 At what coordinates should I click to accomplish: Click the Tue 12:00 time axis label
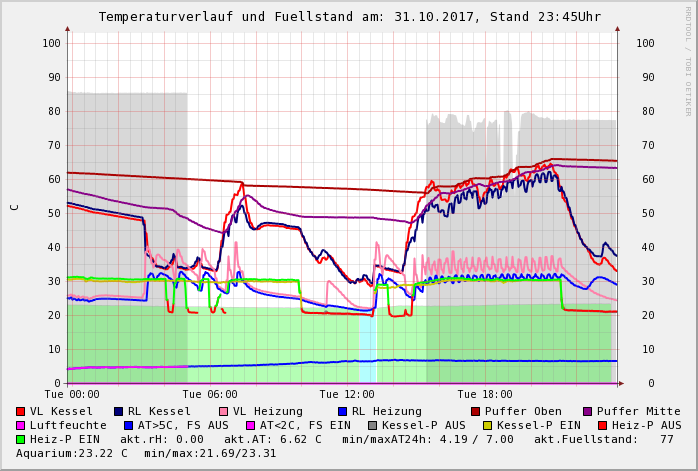click(x=347, y=394)
